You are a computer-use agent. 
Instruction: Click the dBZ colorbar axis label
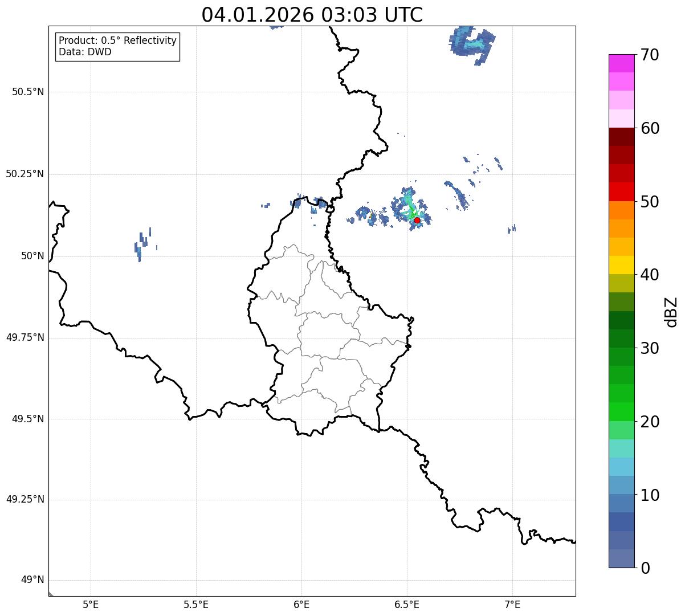point(671,312)
